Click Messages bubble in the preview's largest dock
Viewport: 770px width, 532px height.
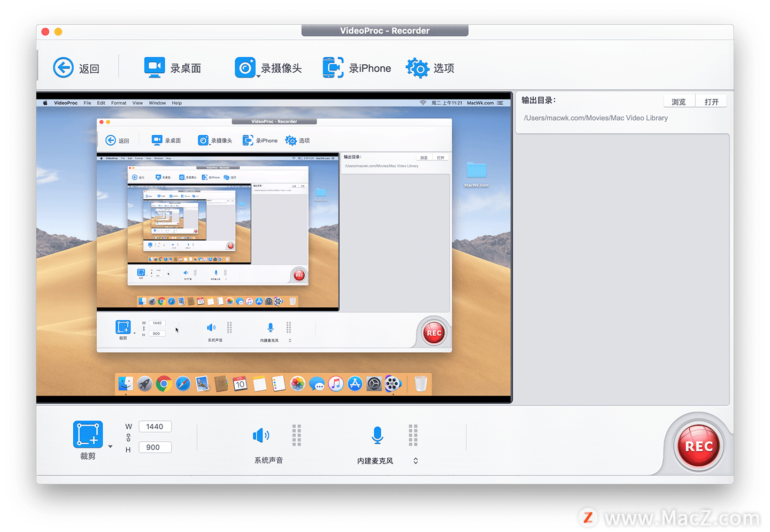click(317, 383)
